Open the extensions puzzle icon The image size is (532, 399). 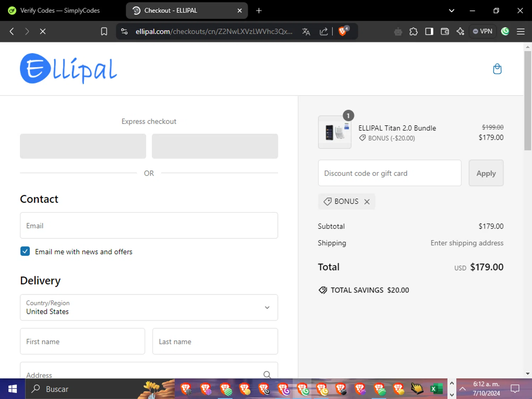[x=414, y=32]
